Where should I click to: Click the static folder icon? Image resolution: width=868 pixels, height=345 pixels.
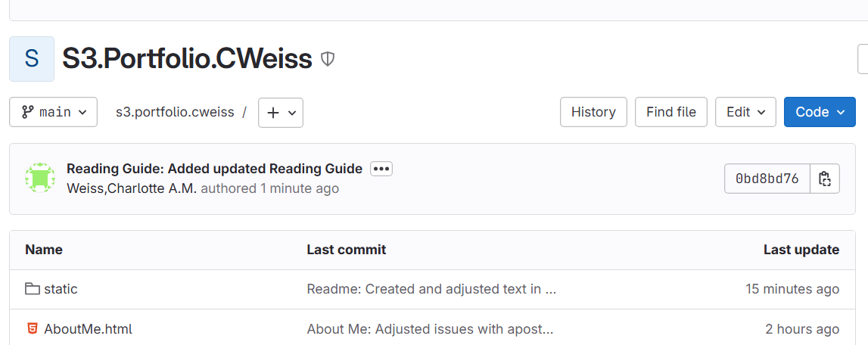[x=32, y=289]
